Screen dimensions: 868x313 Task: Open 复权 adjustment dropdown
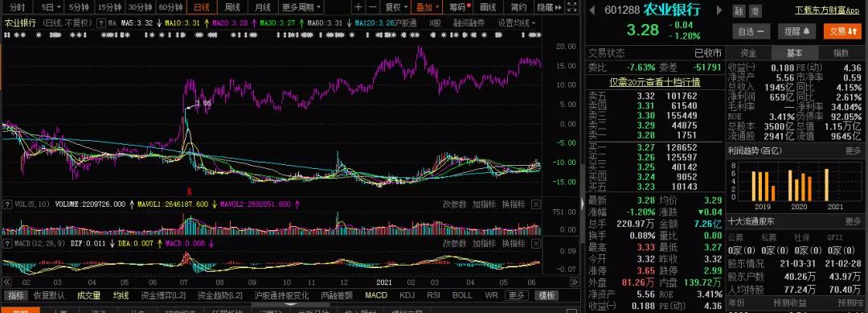tap(395, 7)
